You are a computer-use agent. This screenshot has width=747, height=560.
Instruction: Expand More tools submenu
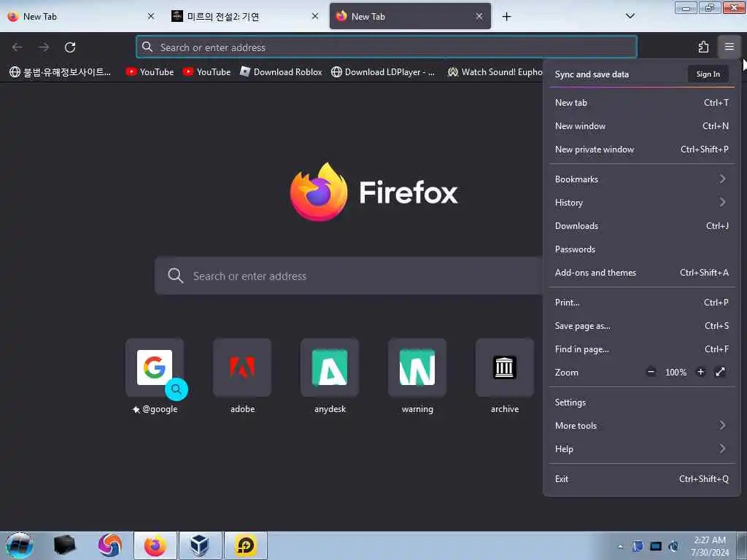[642, 426]
